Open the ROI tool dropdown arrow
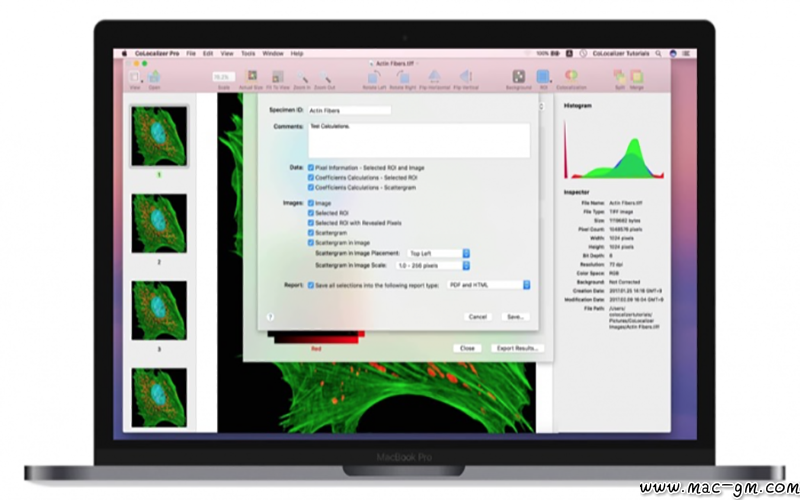The image size is (800, 500). coord(551,82)
